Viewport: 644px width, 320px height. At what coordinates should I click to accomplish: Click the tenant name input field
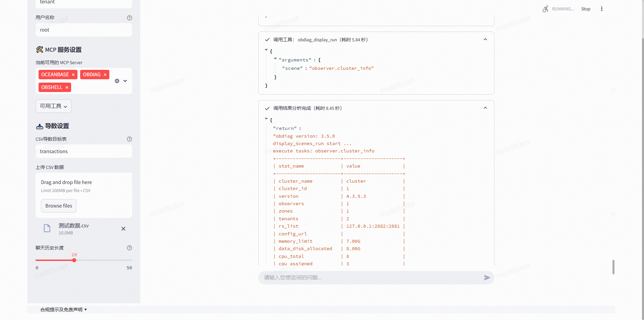tap(84, 3)
